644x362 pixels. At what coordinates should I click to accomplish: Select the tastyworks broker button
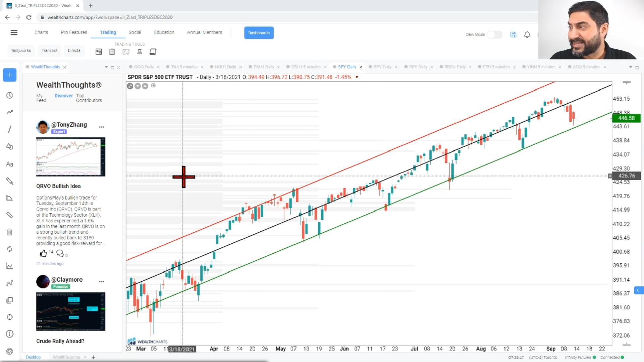21,51
